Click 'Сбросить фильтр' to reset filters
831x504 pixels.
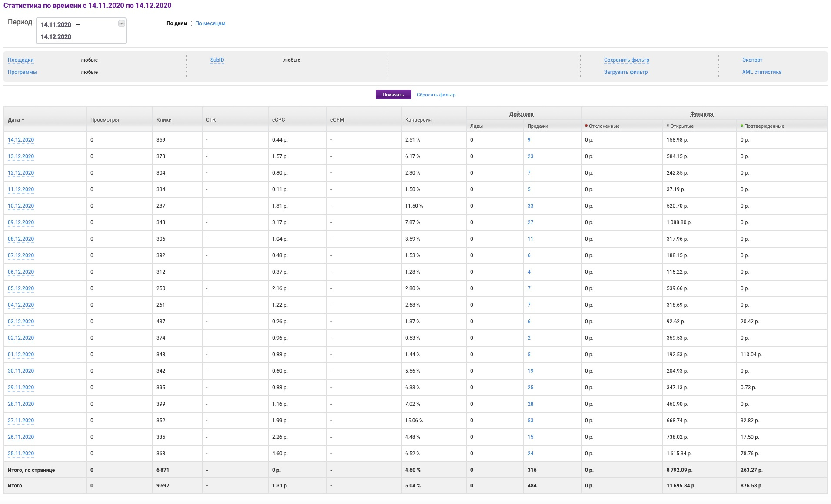436,95
